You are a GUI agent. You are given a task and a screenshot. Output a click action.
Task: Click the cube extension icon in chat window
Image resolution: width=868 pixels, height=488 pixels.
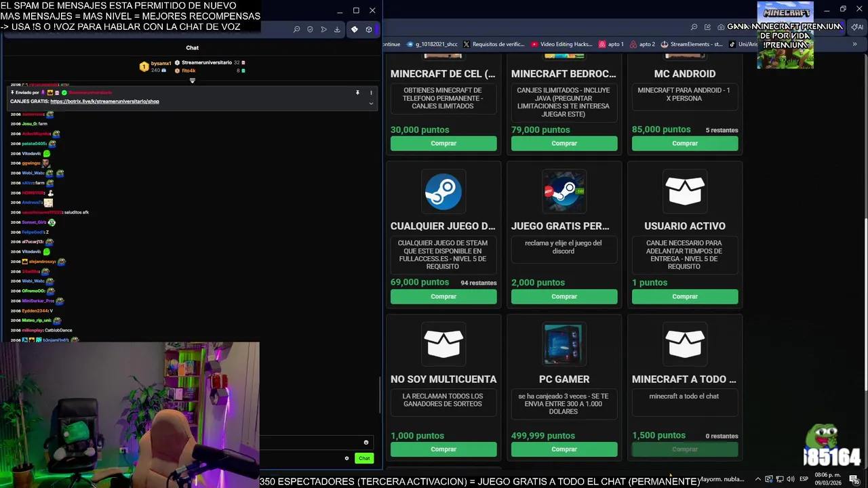click(x=369, y=29)
